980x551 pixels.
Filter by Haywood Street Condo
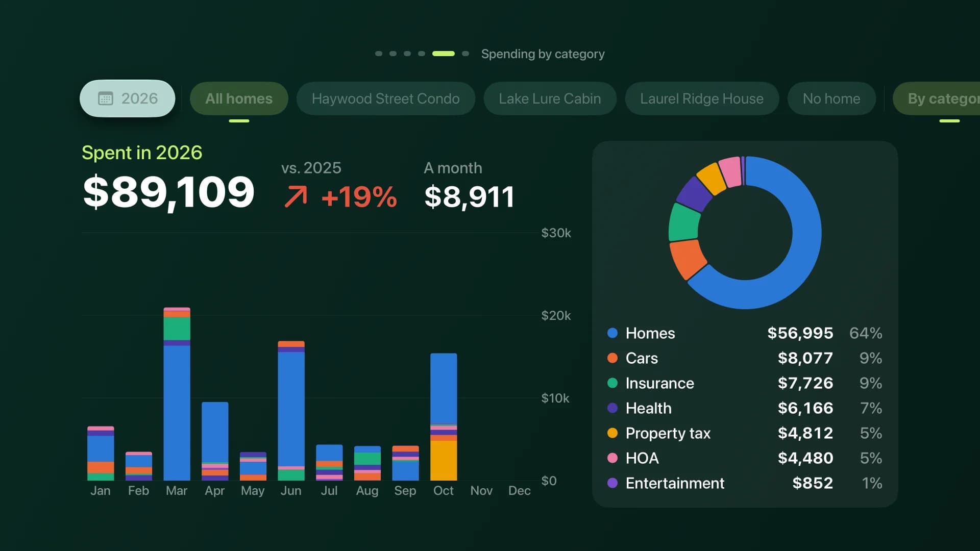click(385, 98)
